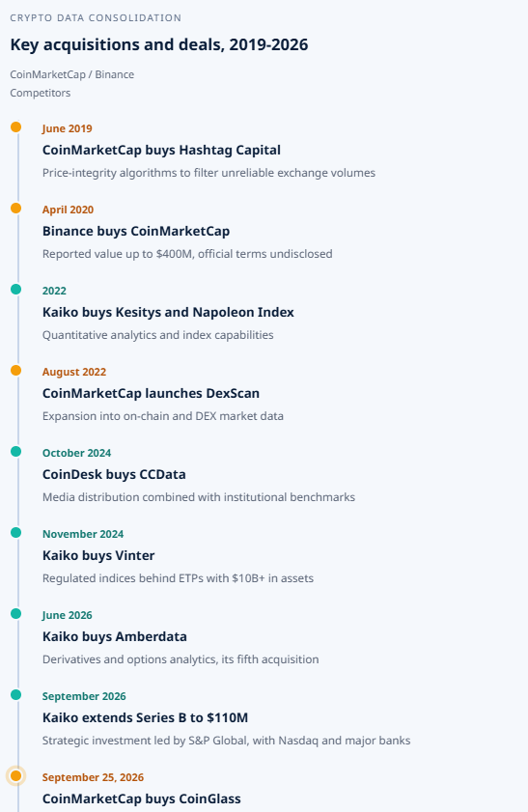The height and width of the screenshot is (812, 528).
Task: Click the CoinDesk buys CCData headline
Action: (114, 474)
